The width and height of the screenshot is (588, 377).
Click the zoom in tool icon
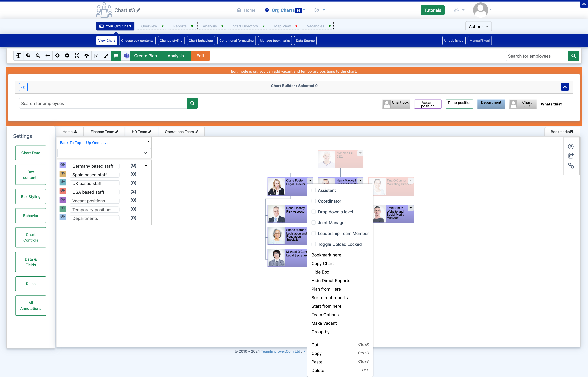pos(28,56)
